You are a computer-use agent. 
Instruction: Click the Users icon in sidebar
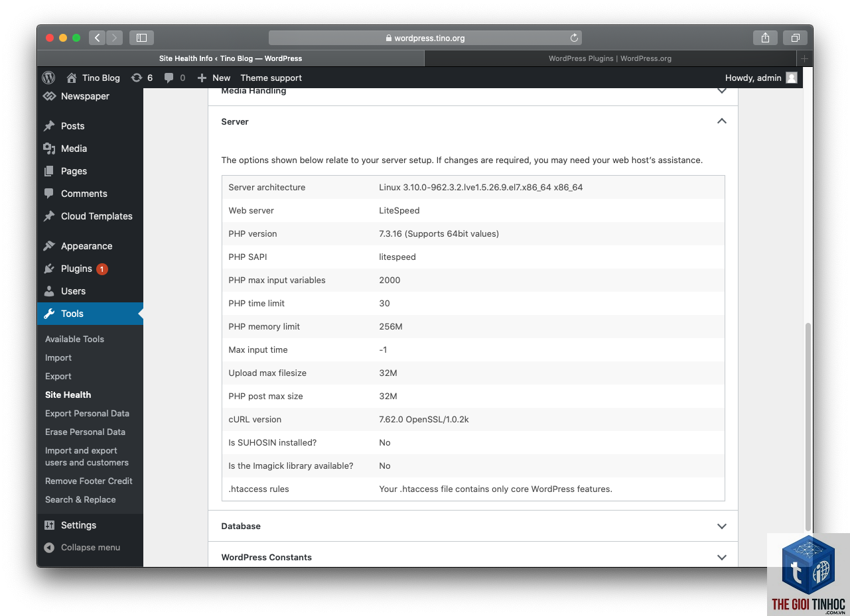coord(49,291)
